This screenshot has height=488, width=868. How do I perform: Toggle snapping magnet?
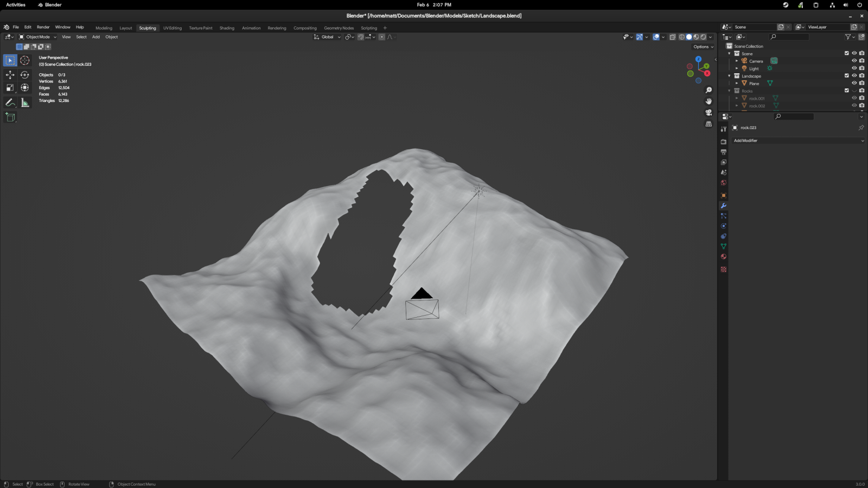tap(361, 37)
